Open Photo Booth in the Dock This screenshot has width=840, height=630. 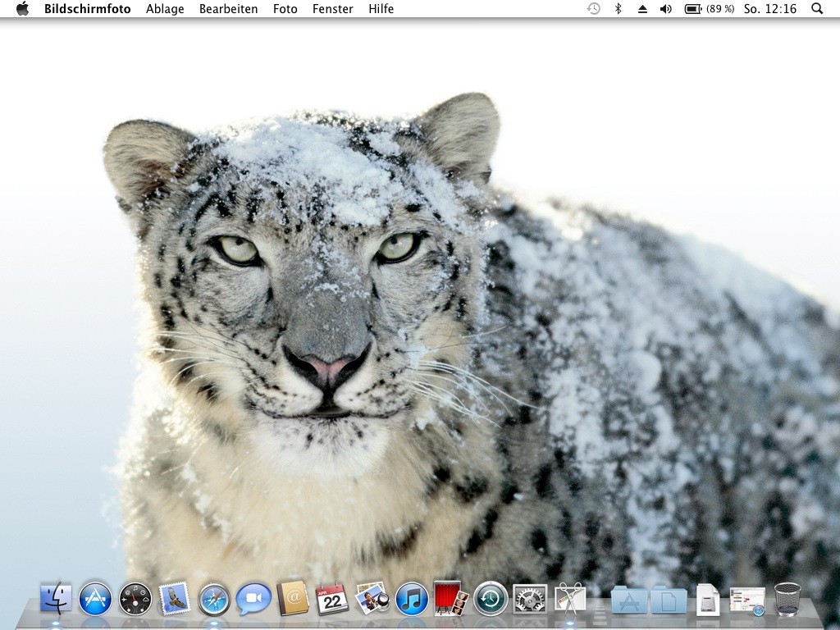(x=451, y=599)
